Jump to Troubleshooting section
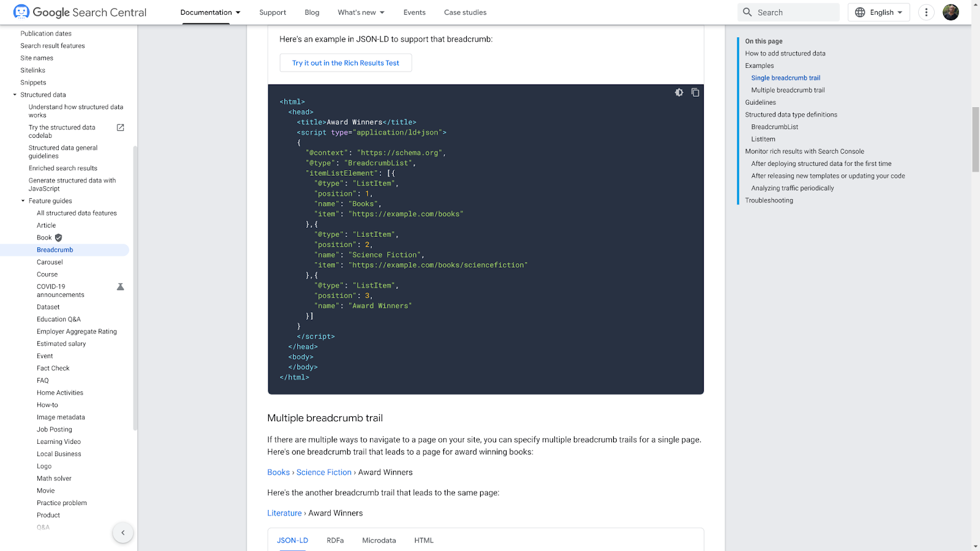980x551 pixels. click(x=769, y=200)
